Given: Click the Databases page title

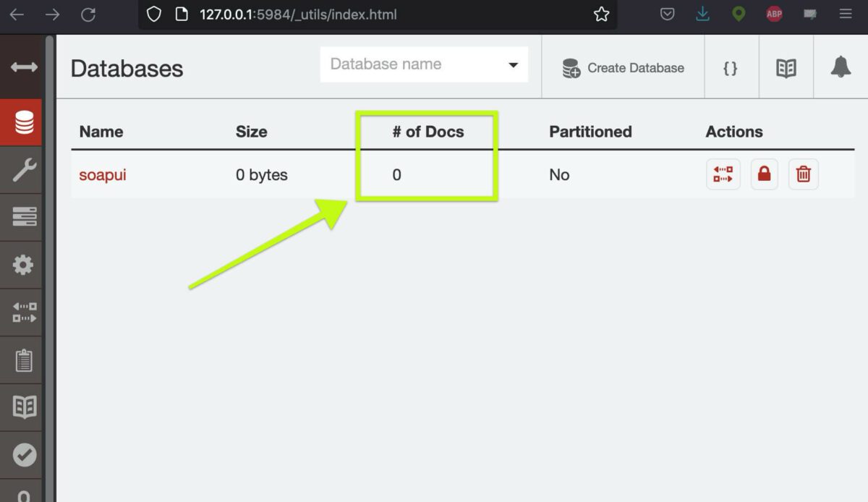Looking at the screenshot, I should click(x=127, y=69).
